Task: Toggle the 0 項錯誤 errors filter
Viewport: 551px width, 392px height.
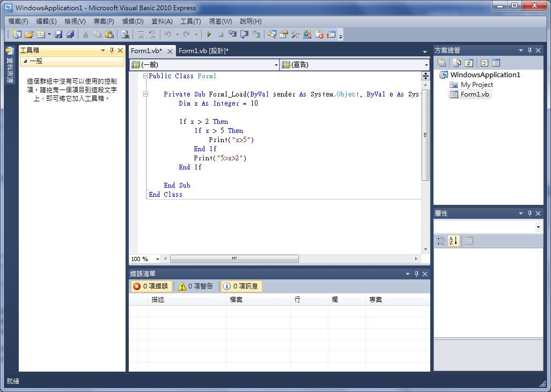Action: tap(151, 286)
